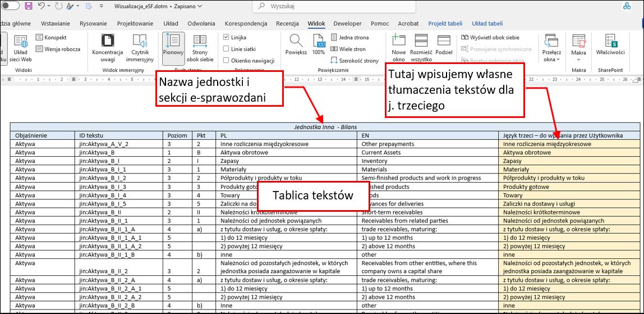Open the Przełącz okna dropdown
Viewport: 644px width, 314px height.
pos(551,48)
